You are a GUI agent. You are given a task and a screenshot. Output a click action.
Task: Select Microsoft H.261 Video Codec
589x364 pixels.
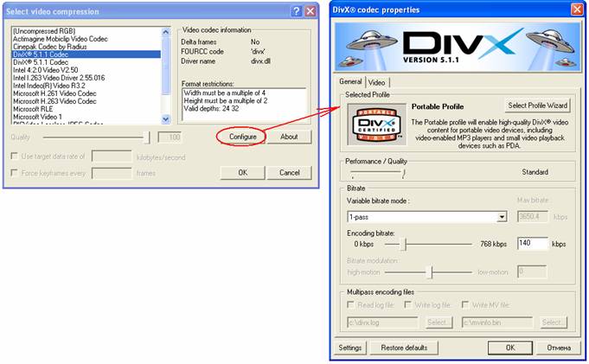[x=86, y=93]
